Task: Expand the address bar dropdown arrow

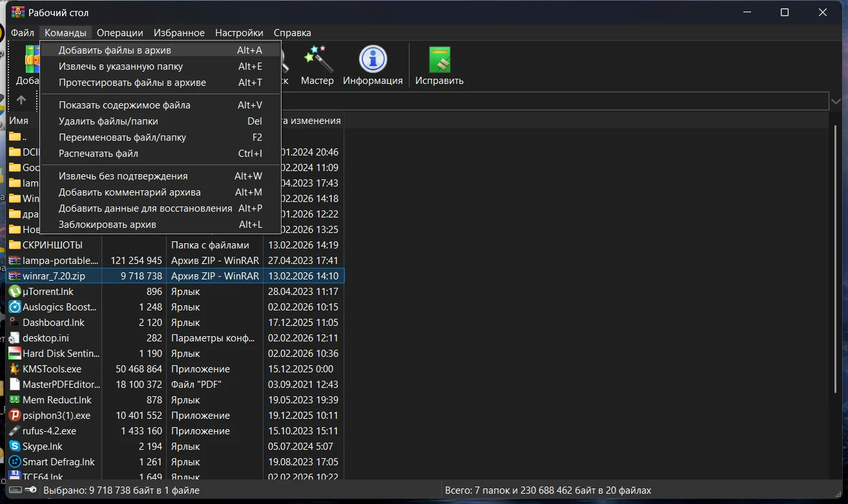Action: 836,101
